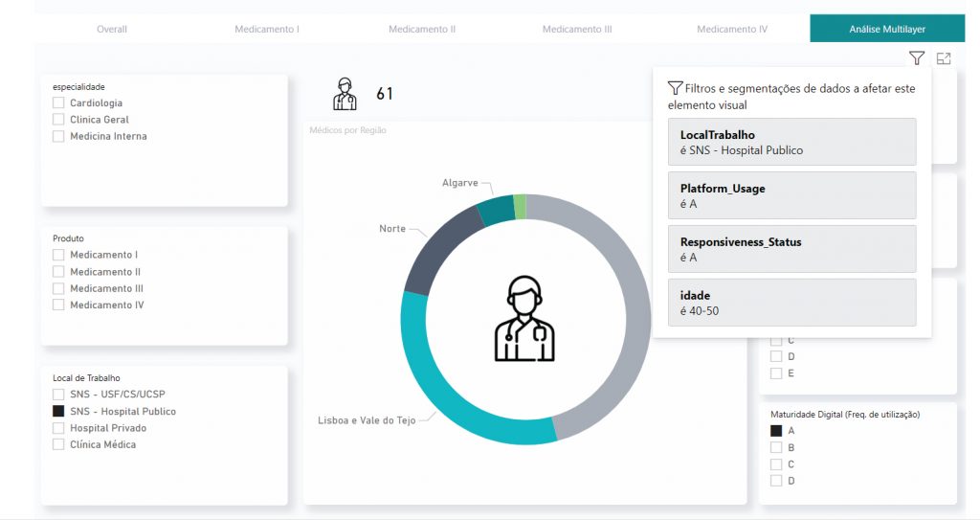Open the Overall tab
The height and width of the screenshot is (520, 980).
112,29
